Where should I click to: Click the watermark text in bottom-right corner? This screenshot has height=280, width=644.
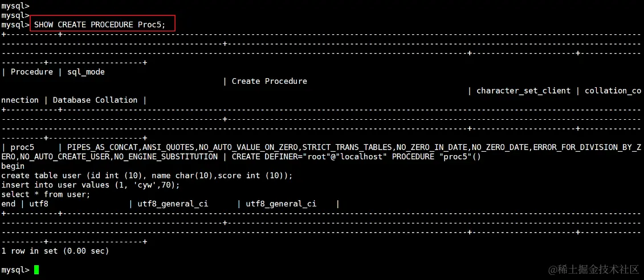594,269
